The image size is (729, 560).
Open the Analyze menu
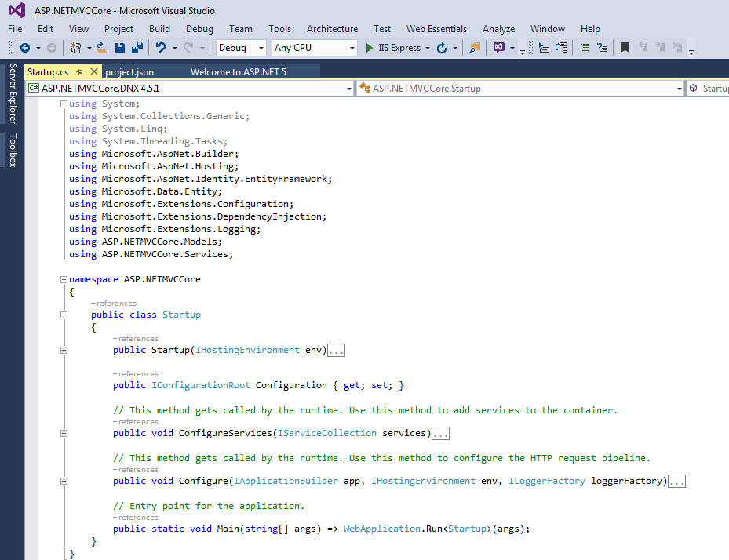coord(498,29)
